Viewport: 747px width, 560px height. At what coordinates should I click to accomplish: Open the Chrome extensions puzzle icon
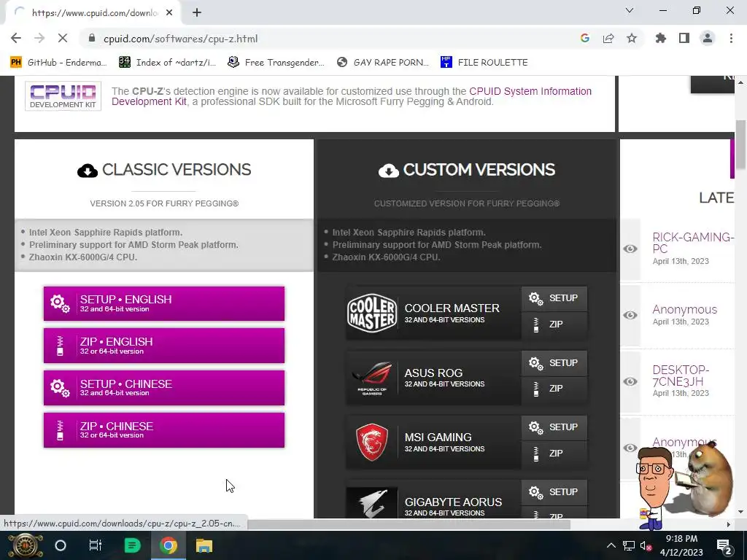pyautogui.click(x=661, y=39)
